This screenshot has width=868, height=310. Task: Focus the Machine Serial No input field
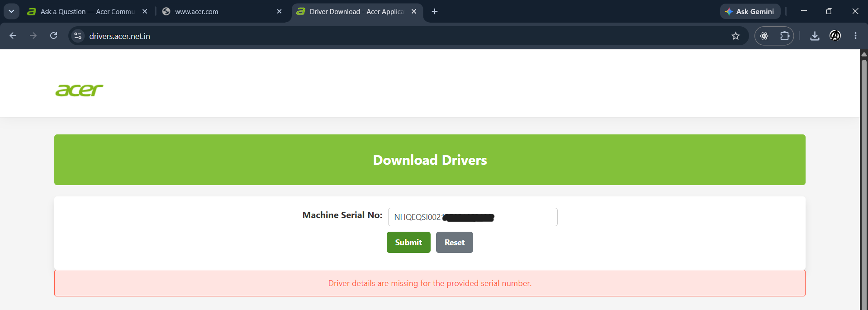point(473,217)
